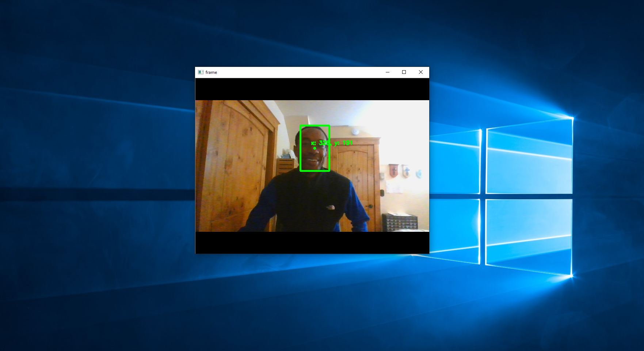
Task: Close the frame window
Action: pos(420,72)
